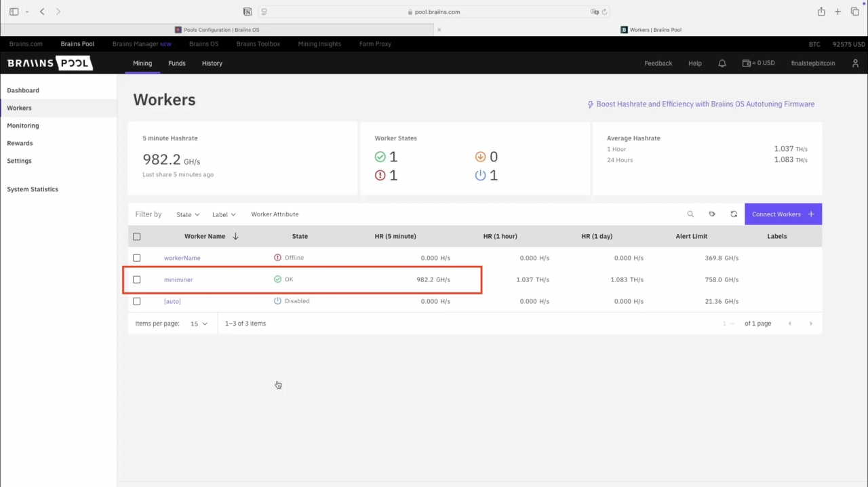
Task: Open the wallet balance 0 USD icon
Action: 758,63
